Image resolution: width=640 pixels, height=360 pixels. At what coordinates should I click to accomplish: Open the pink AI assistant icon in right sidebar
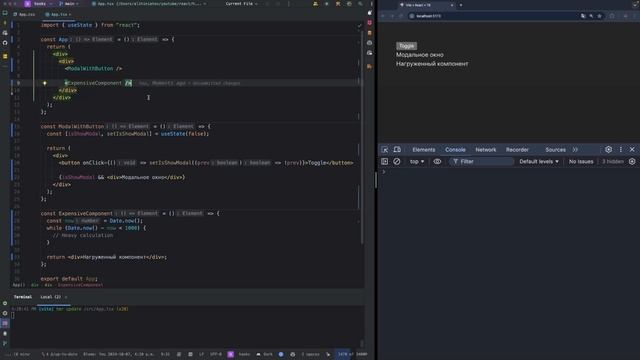point(369,23)
